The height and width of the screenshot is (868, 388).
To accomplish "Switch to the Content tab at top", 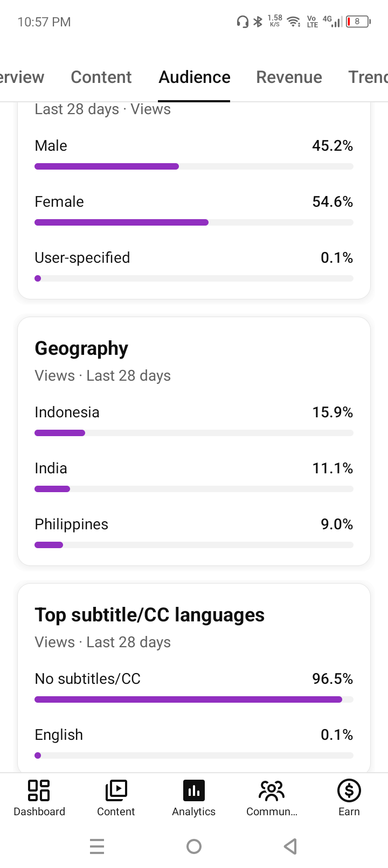I will click(x=101, y=77).
